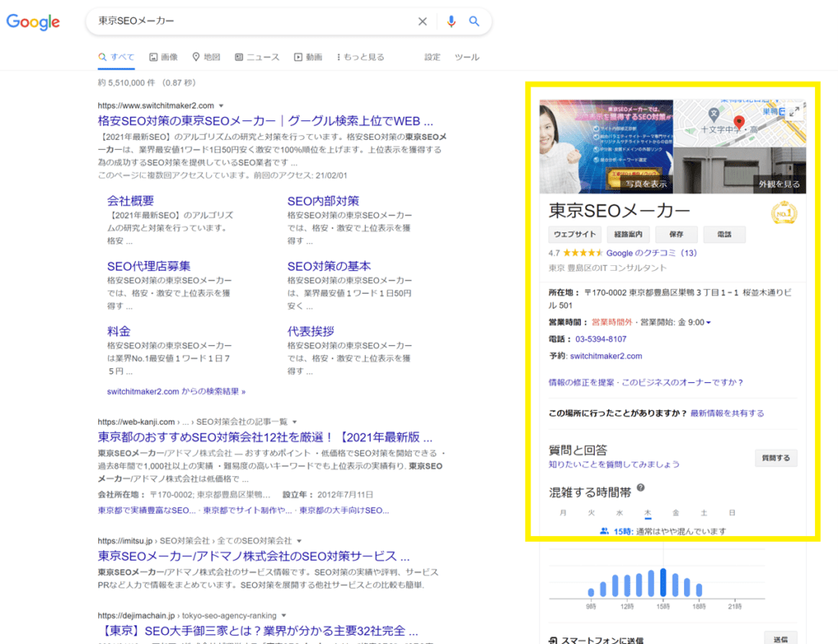Select 水 in busy hours days

[619, 512]
